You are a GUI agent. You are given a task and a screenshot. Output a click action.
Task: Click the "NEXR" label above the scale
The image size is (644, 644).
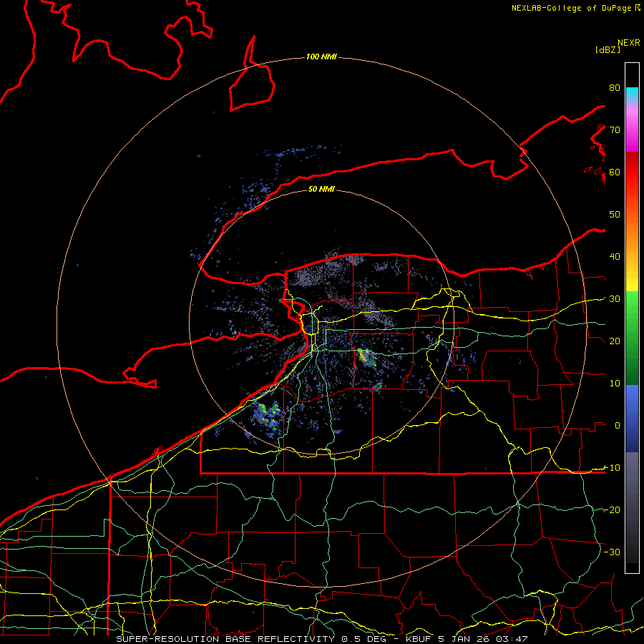tap(629, 43)
